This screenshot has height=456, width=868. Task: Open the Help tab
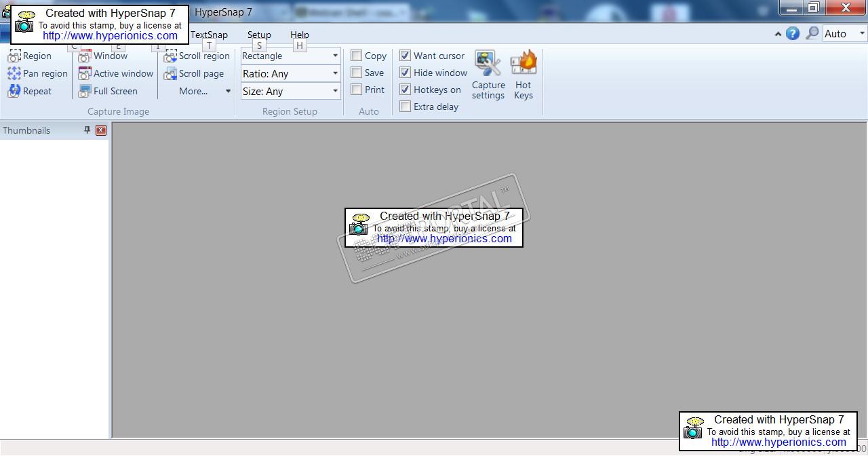(x=300, y=35)
